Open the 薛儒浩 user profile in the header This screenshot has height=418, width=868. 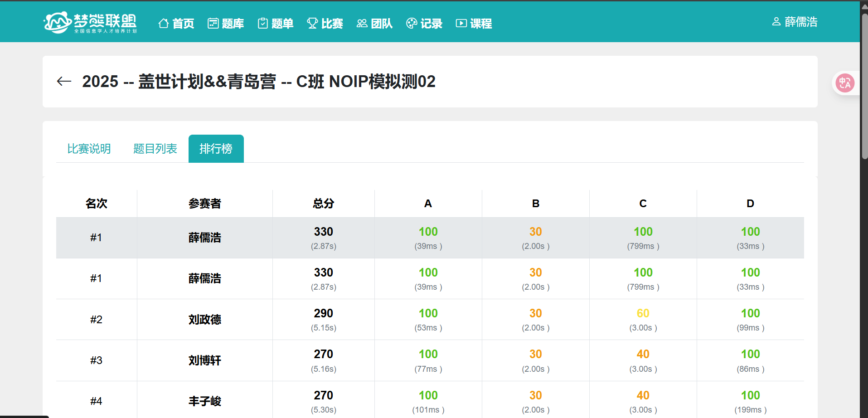(x=795, y=22)
